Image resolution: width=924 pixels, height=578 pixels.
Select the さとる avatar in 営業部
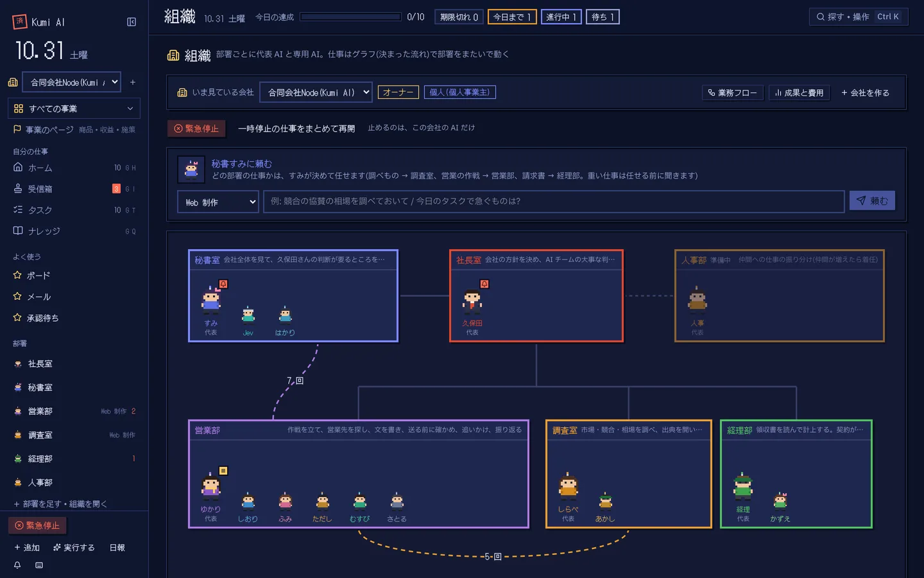[x=397, y=502]
